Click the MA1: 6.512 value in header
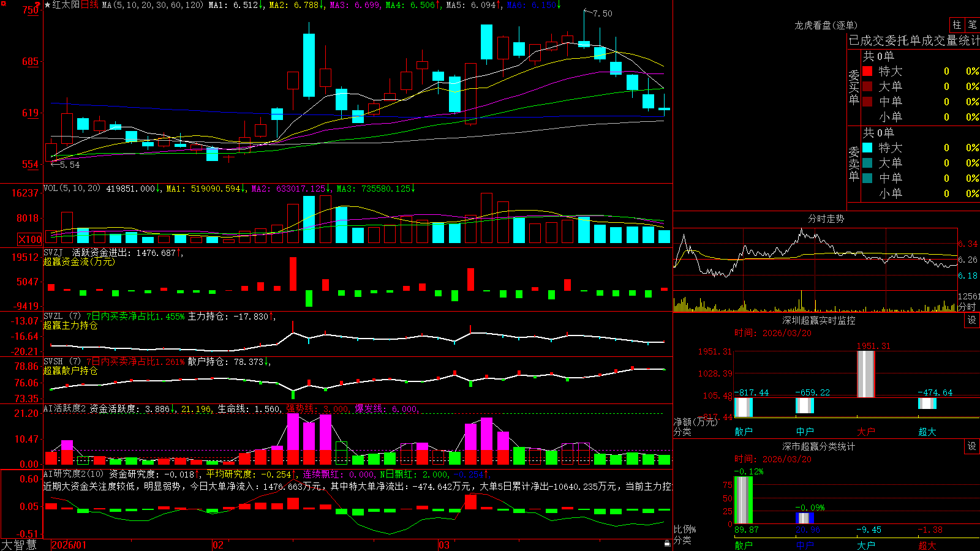Image resolution: width=980 pixels, height=551 pixels. (233, 5)
